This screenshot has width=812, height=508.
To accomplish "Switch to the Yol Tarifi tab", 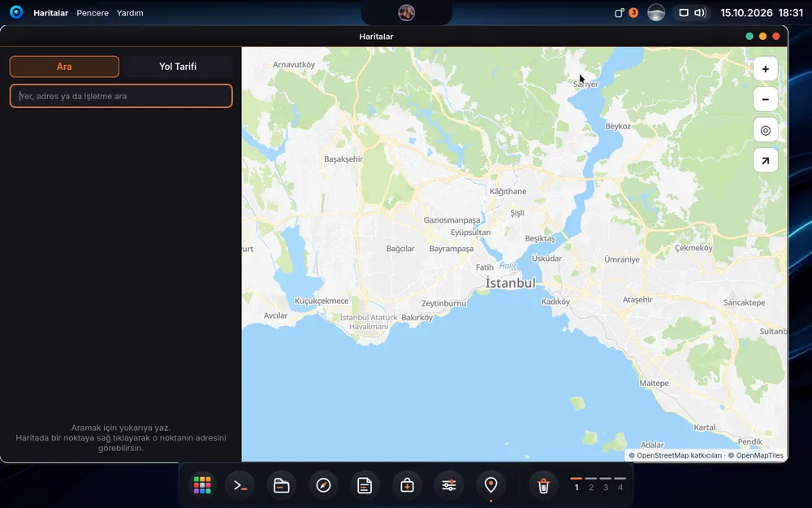I will click(178, 67).
